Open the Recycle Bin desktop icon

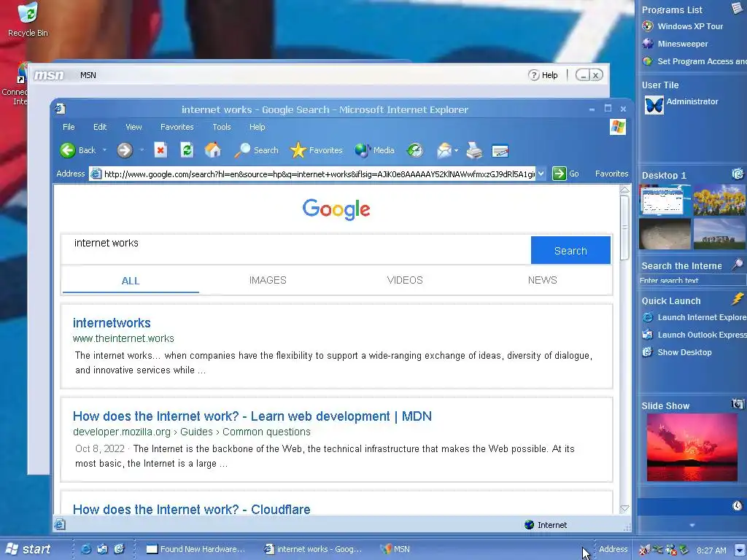tap(28, 19)
